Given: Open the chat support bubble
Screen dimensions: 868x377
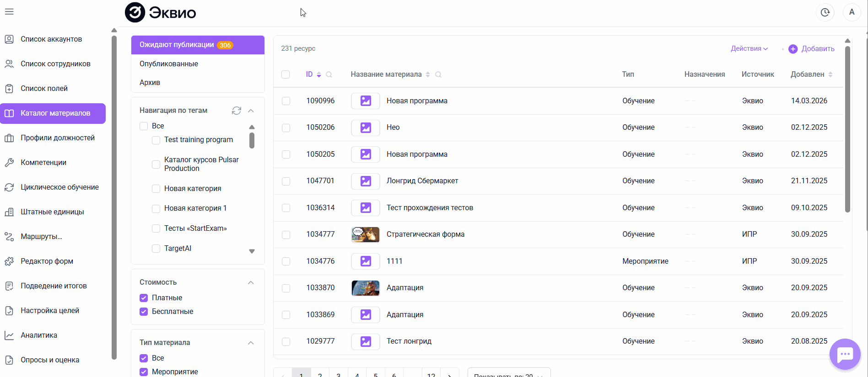Looking at the screenshot, I should pos(845,354).
